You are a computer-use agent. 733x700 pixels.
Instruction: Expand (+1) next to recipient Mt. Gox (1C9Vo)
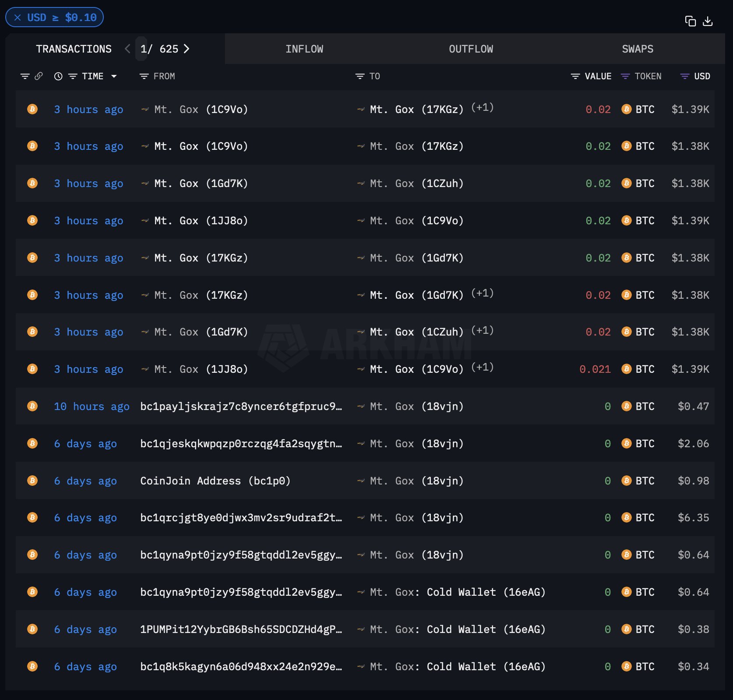click(483, 367)
